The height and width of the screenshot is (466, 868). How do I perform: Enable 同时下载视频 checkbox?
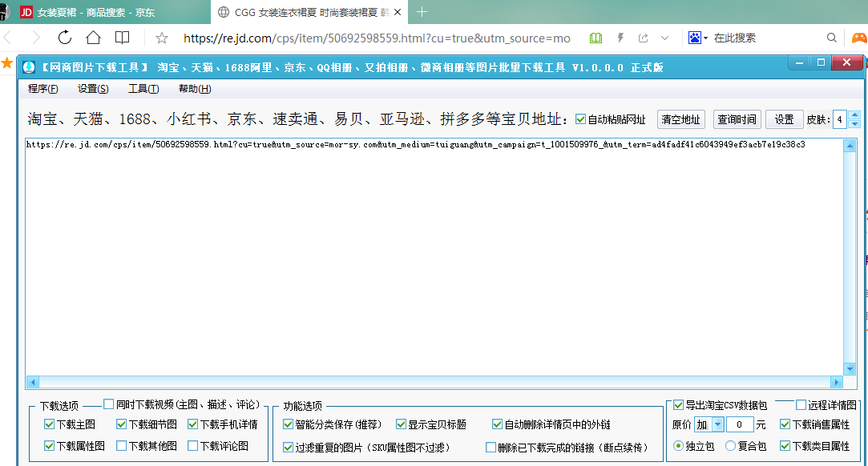point(108,404)
